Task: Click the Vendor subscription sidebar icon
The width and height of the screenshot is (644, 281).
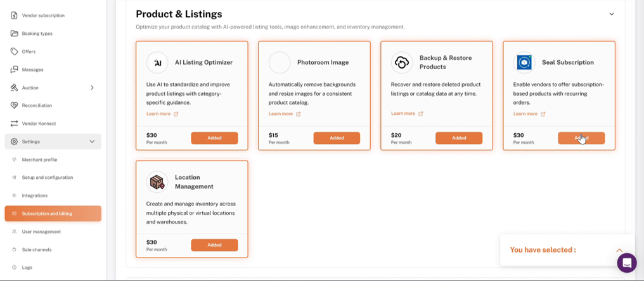Action: (15, 16)
